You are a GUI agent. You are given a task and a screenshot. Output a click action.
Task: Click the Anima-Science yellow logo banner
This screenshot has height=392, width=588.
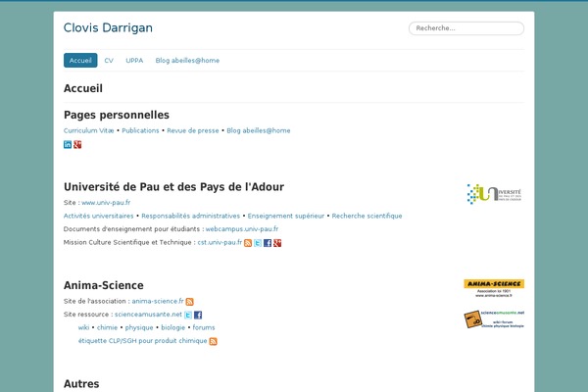[x=494, y=288]
